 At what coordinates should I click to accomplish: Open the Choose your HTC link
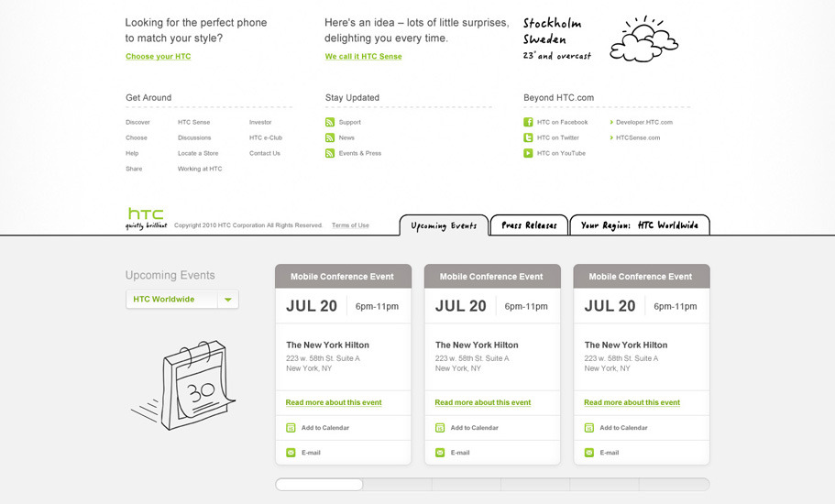(159, 57)
